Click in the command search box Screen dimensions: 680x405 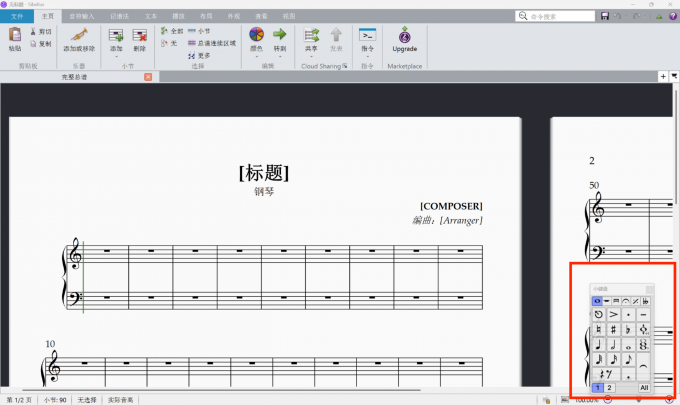pos(555,16)
